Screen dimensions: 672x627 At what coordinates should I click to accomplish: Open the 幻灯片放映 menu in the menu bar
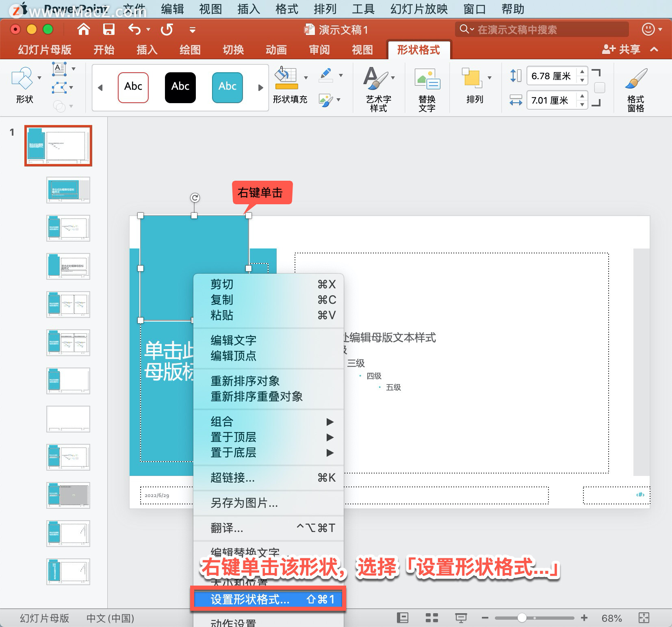coord(419,9)
